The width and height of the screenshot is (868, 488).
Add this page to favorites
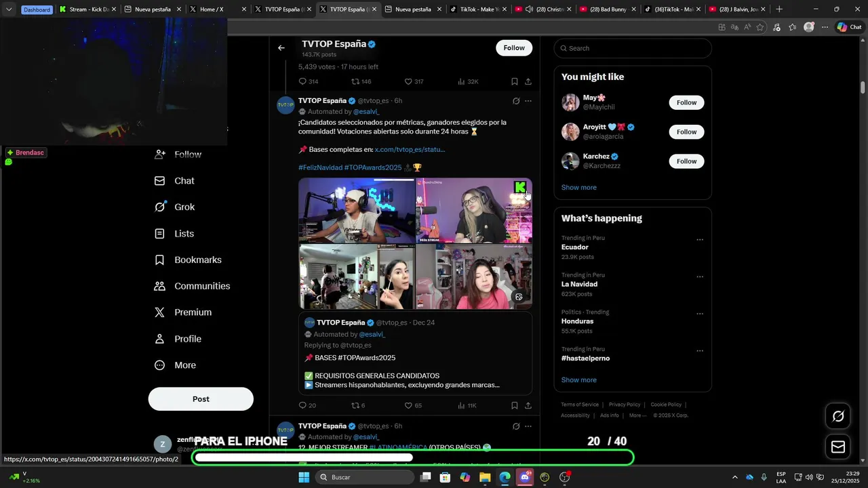760,27
